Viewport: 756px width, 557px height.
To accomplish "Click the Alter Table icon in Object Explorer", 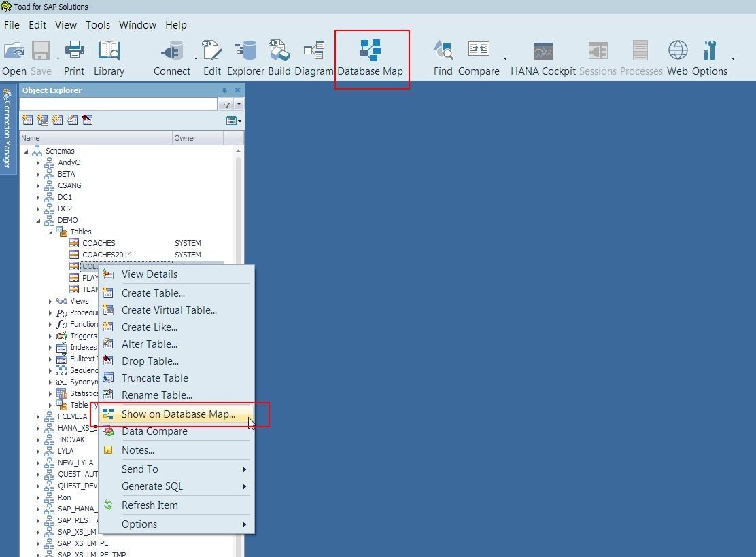I will (72, 120).
